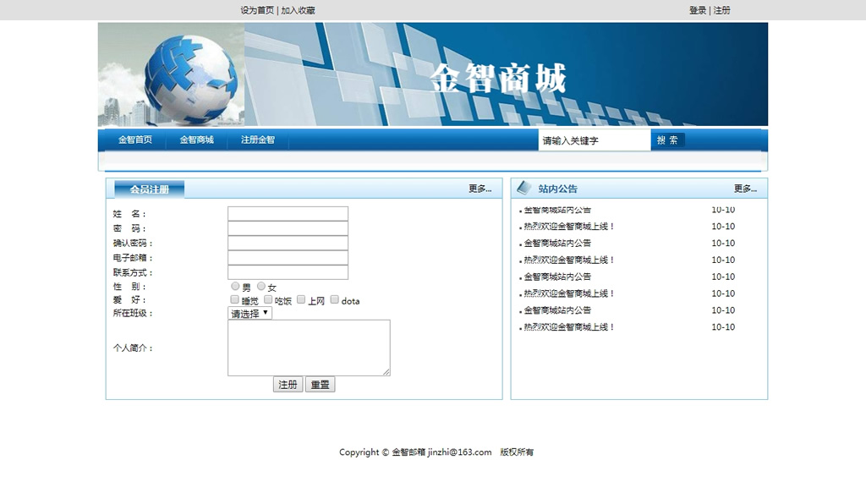Click the 搜索 search button

click(667, 140)
